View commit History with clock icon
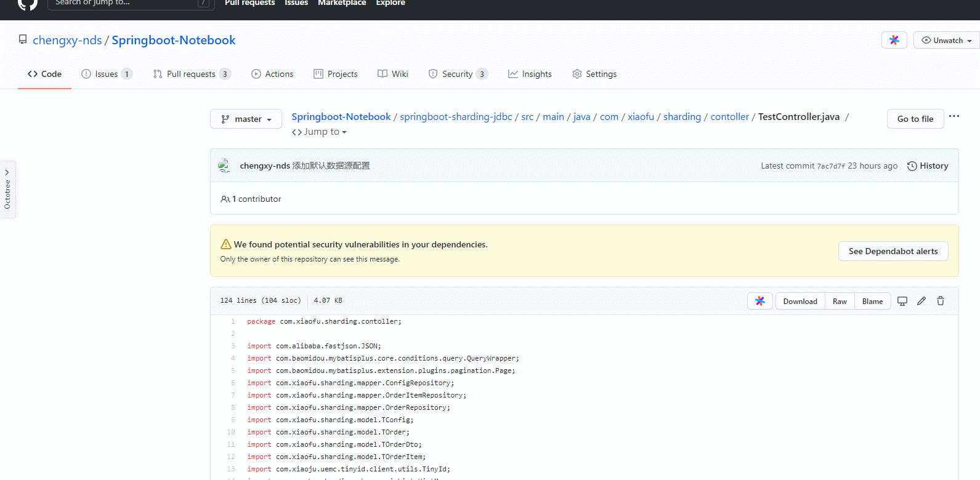 [928, 166]
